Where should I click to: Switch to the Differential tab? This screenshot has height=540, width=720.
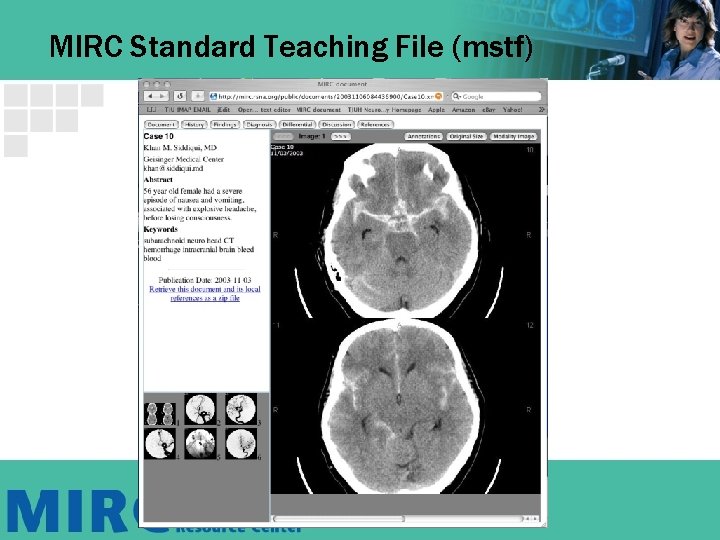pyautogui.click(x=298, y=124)
